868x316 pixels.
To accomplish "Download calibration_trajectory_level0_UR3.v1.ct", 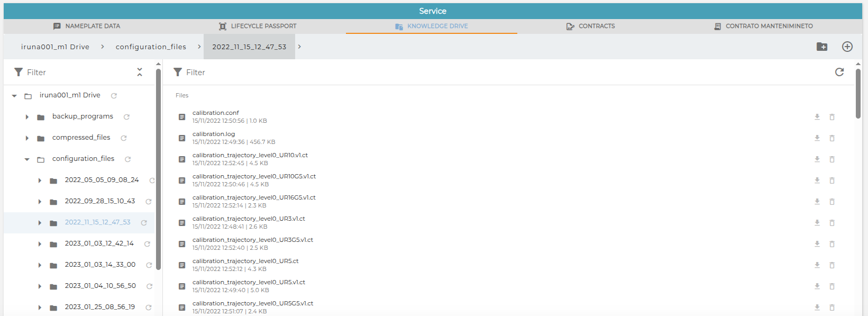I will (817, 223).
